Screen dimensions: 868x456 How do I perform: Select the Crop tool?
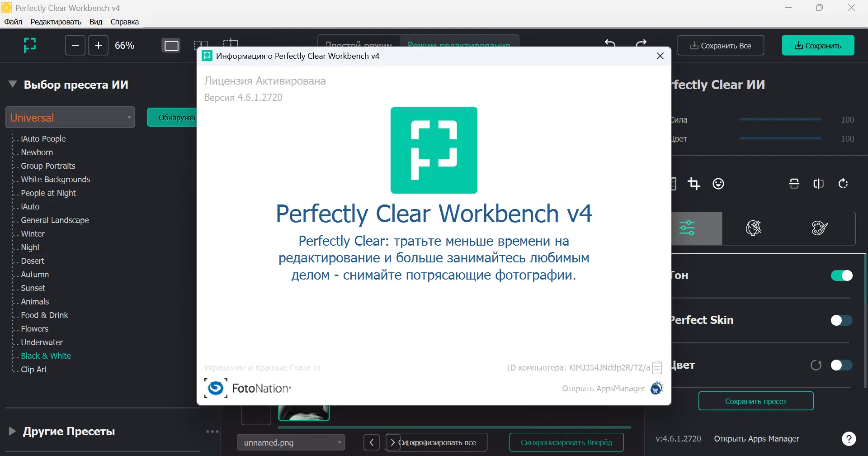694,183
